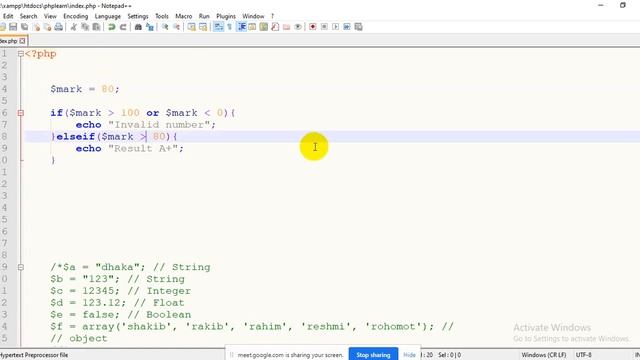Start macro recording with red record icon
The image size is (640, 360).
313,27
